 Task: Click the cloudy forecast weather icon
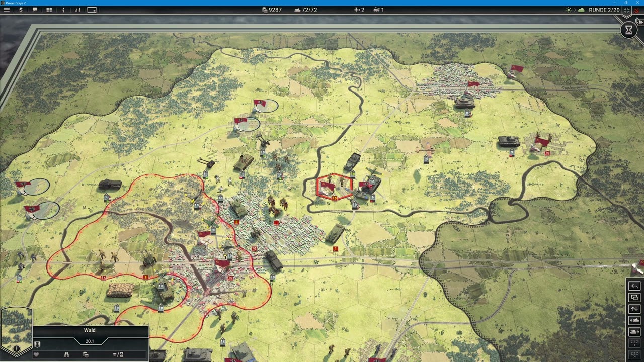click(581, 10)
